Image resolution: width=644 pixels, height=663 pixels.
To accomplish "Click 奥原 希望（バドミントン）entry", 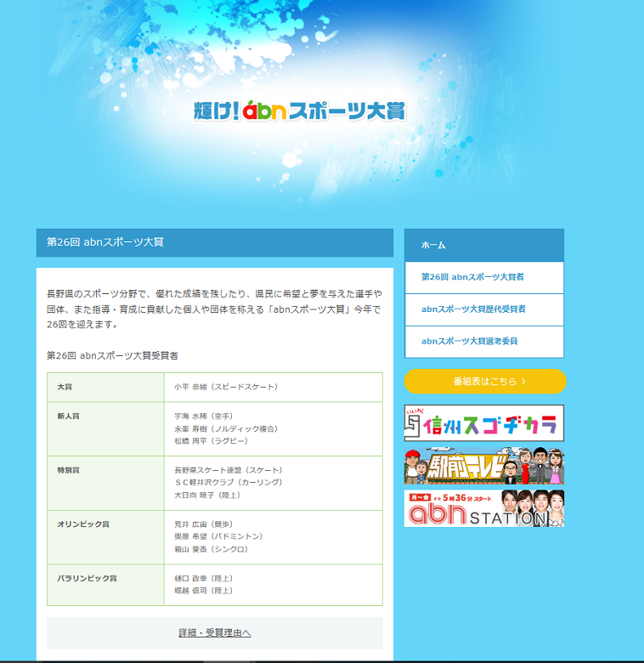I will click(219, 536).
